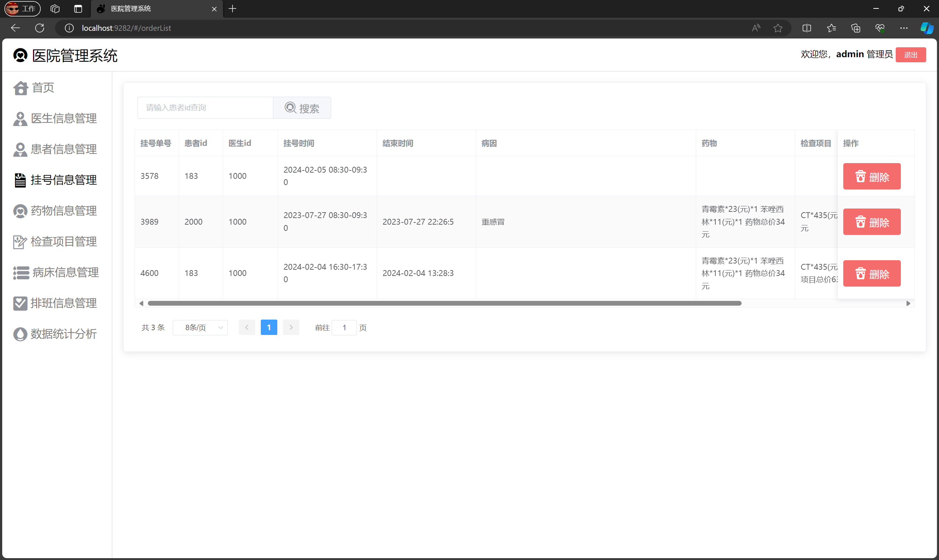Screen dimensions: 939x560
Task: Expand the 8条/页 page size dropdown
Action: click(x=200, y=328)
